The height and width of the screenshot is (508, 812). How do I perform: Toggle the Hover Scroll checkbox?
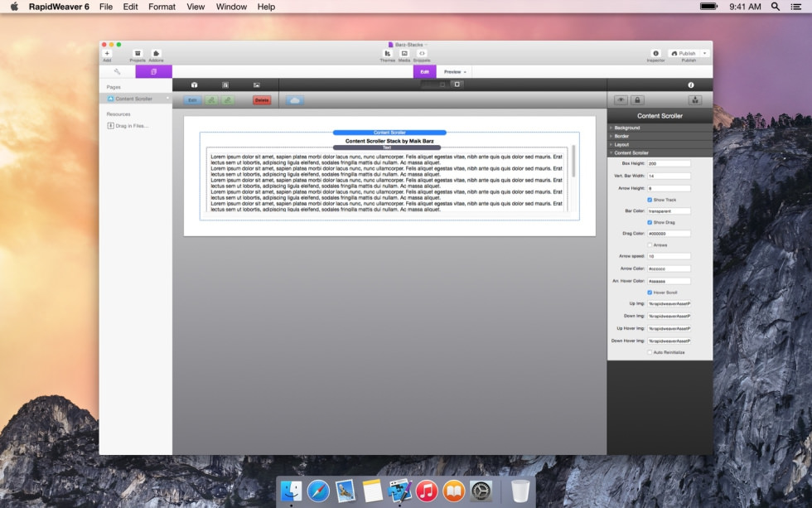(650, 292)
